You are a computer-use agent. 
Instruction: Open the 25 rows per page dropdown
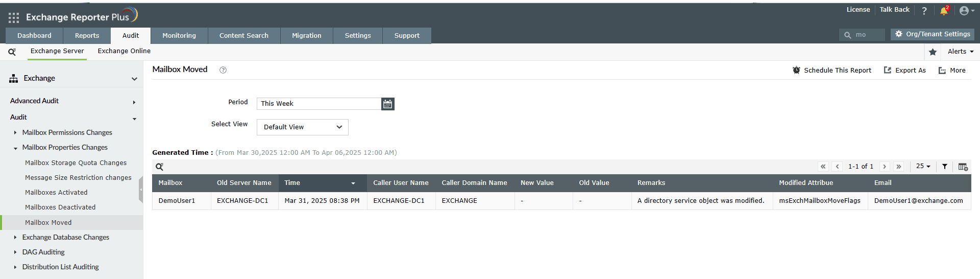(923, 166)
